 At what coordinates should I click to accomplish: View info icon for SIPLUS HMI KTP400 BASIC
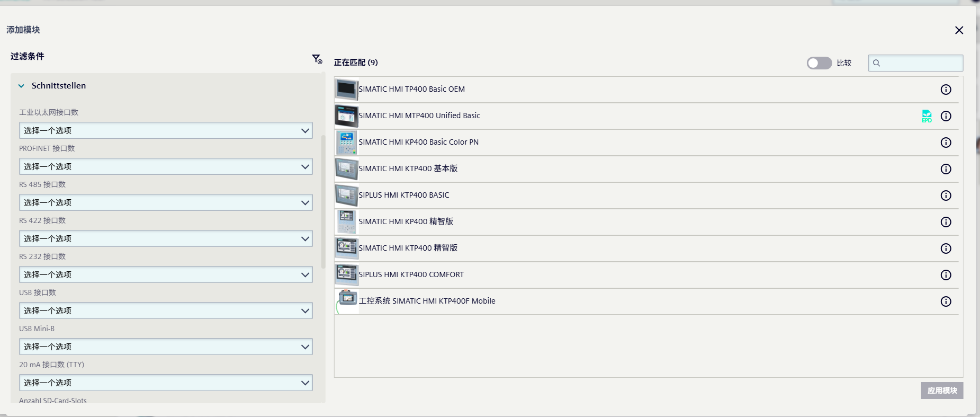click(x=946, y=196)
